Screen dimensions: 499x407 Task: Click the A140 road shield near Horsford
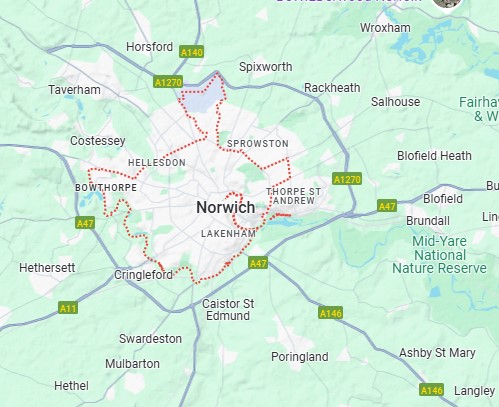pyautogui.click(x=191, y=52)
